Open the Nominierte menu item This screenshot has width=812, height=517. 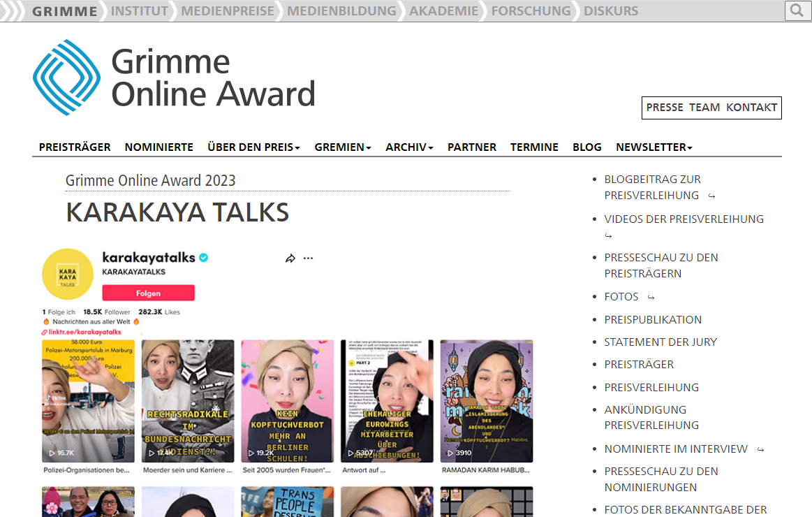click(x=159, y=147)
